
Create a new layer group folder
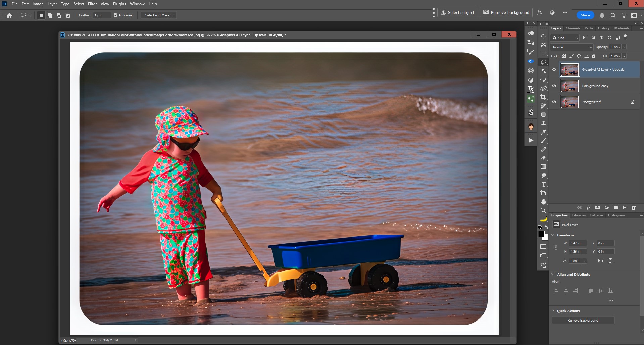(616, 208)
